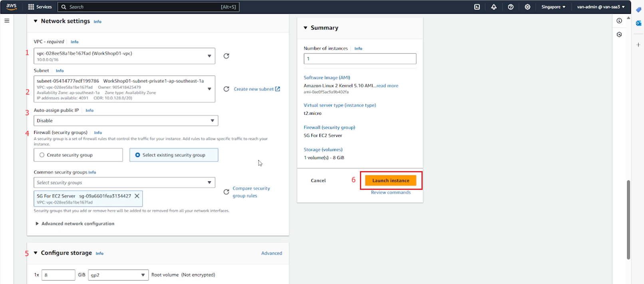Open the Software Image (AMI) link
Image resolution: width=644 pixels, height=284 pixels.
[x=327, y=78]
